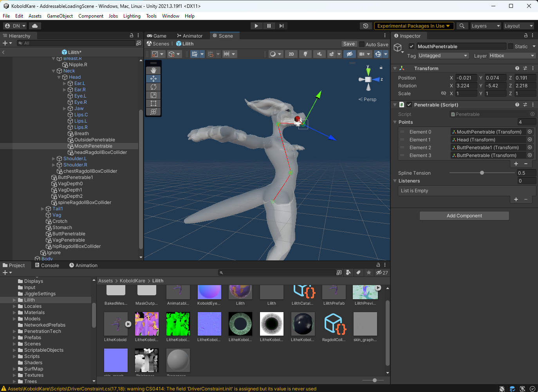Image resolution: width=538 pixels, height=392 pixels.
Task: Select the Transform tool in Scene
Action: pos(153,112)
